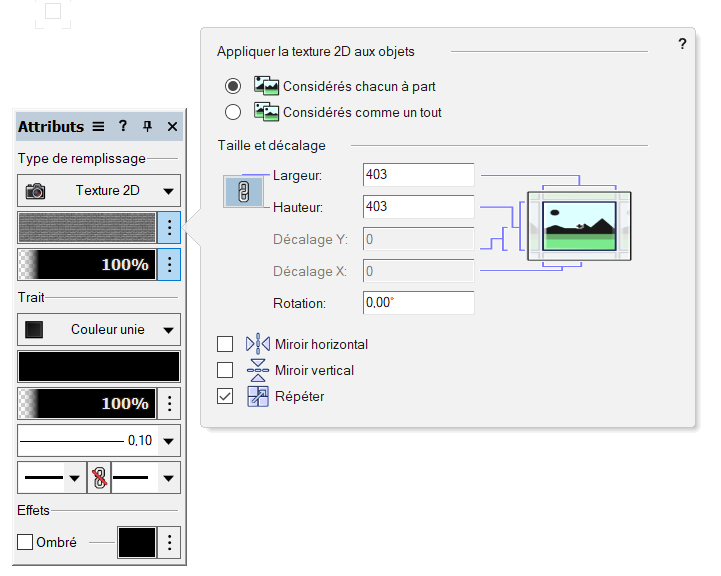Click the Largeur input field
The image size is (721, 576).
pyautogui.click(x=418, y=175)
